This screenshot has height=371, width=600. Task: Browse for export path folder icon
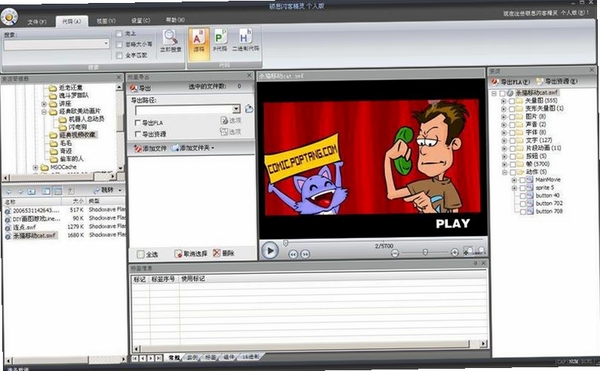(249, 109)
